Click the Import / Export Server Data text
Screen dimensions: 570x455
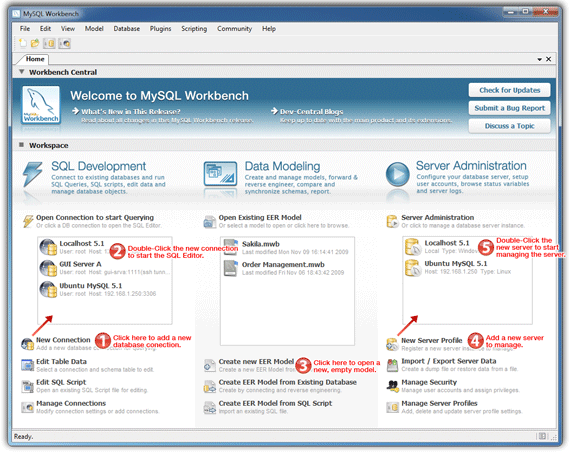[x=449, y=361]
